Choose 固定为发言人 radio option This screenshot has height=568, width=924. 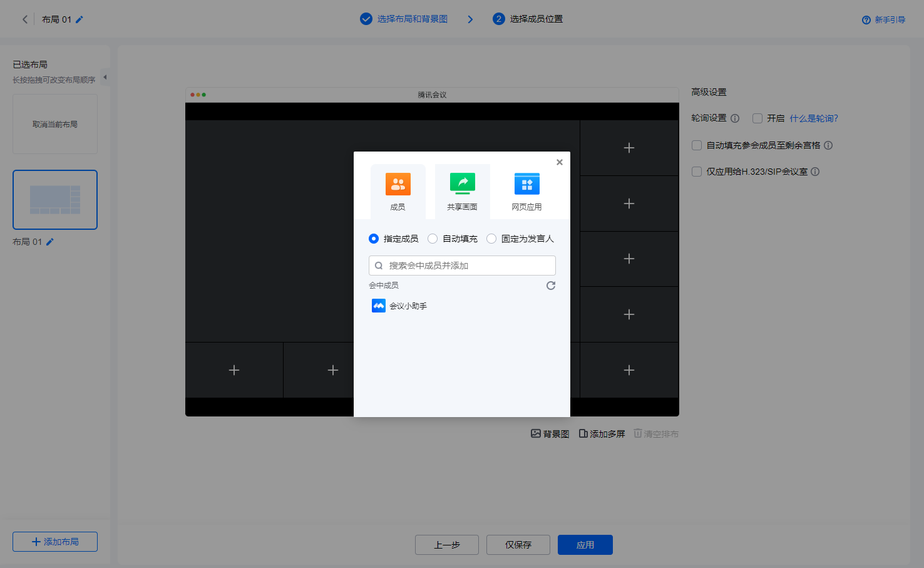[x=491, y=239]
